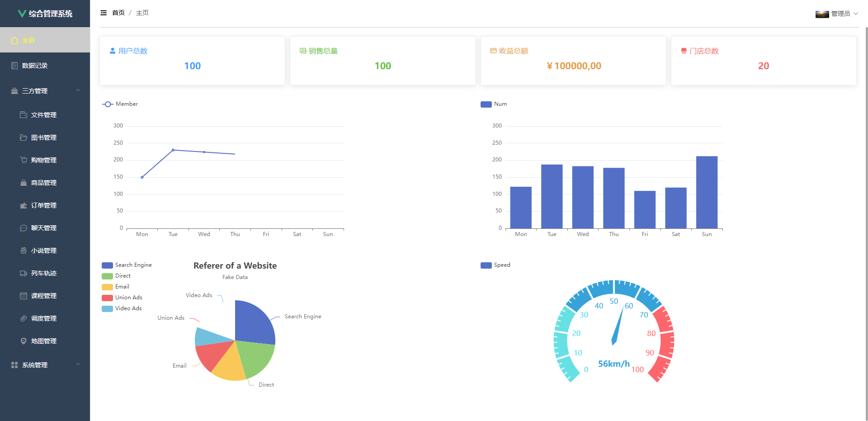
Task: Click the page vertical scrollbar
Action: 866,224
